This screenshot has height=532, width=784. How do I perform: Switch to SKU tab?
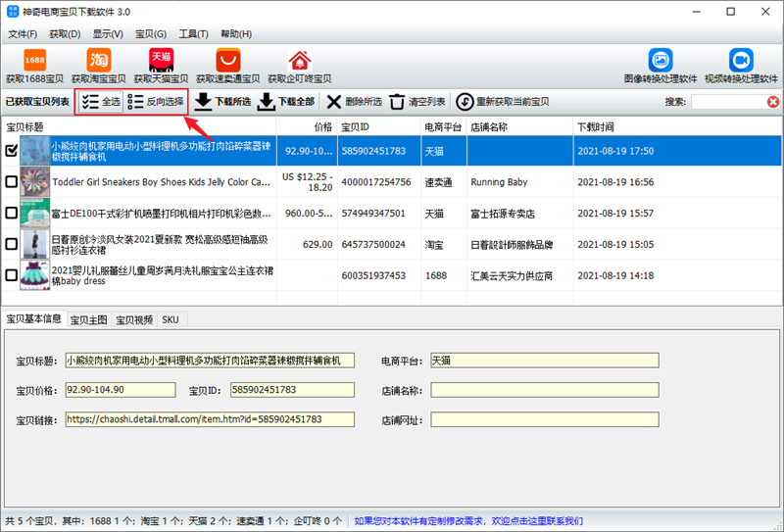coord(171,319)
